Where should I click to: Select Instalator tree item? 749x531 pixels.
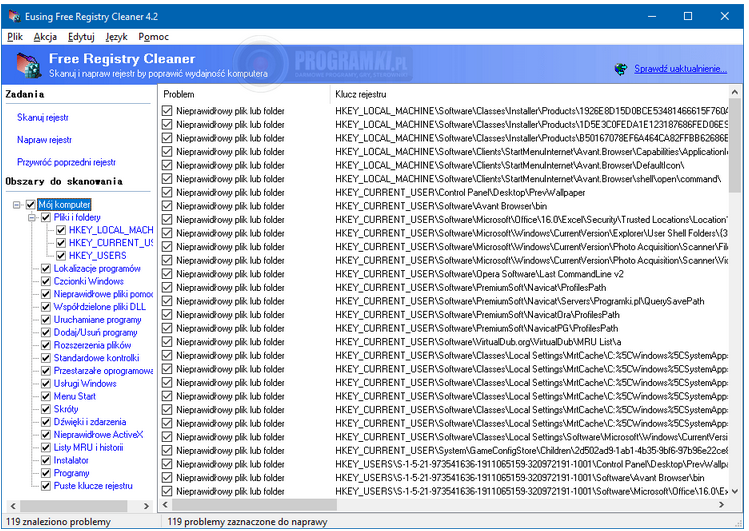71,461
